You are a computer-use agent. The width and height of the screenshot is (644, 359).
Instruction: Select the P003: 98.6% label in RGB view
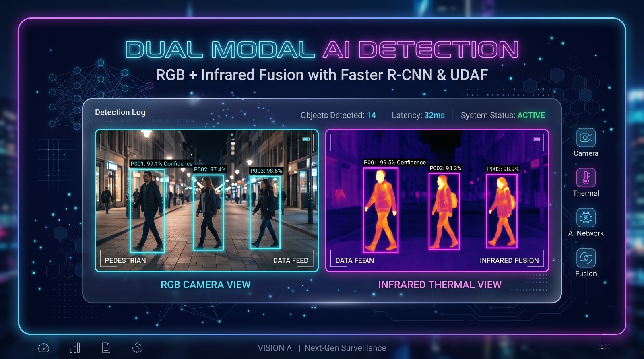click(x=266, y=171)
